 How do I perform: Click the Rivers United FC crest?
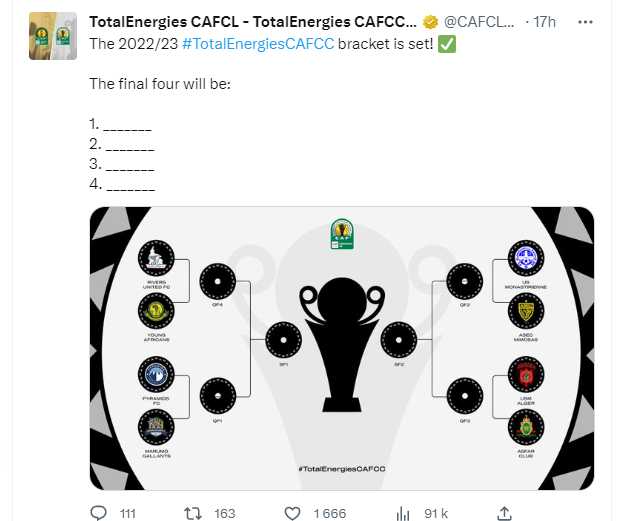point(155,260)
